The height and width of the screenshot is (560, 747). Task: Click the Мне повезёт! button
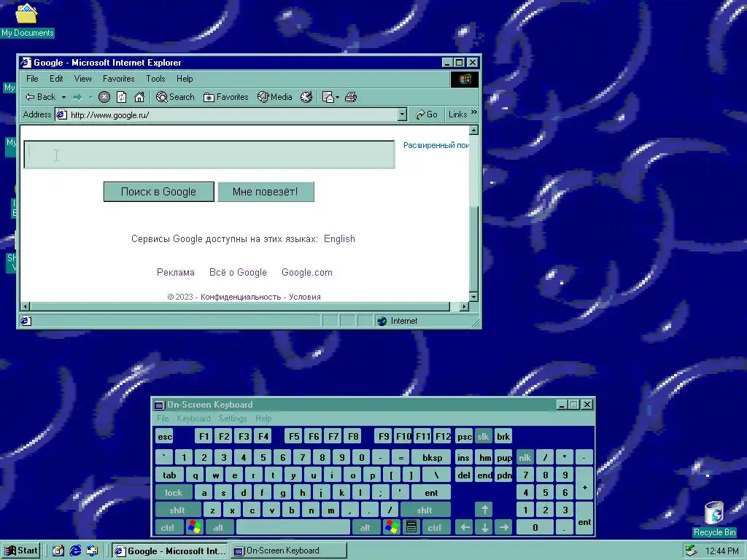coord(266,192)
